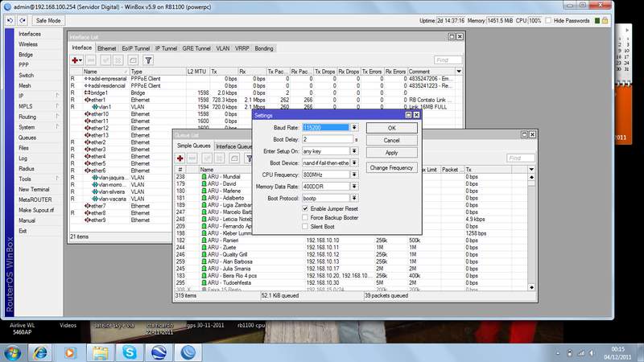Switch to the EoIP Tunnel tab
This screenshot has width=644, height=362.
click(136, 49)
